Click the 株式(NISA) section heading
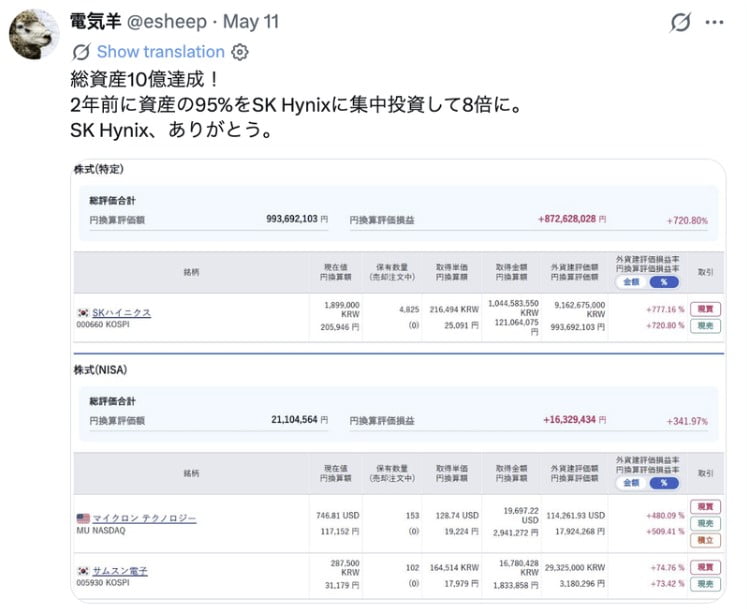747x609 pixels. 100,370
